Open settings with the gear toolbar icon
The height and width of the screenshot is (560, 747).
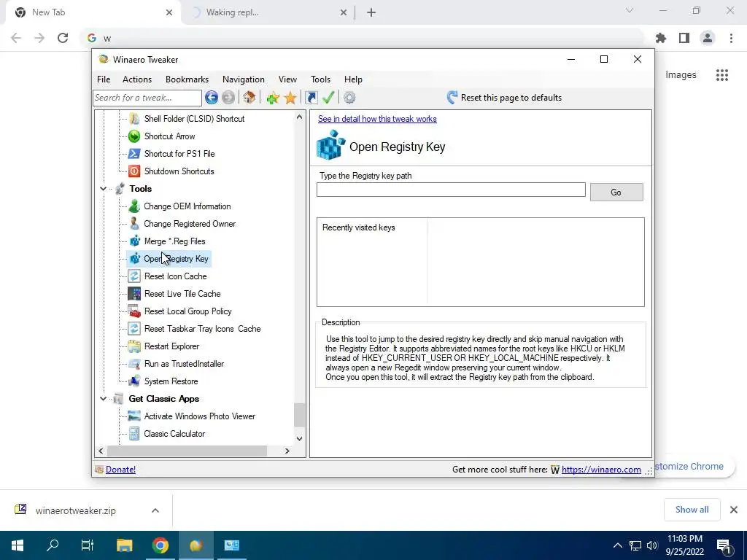[349, 98]
